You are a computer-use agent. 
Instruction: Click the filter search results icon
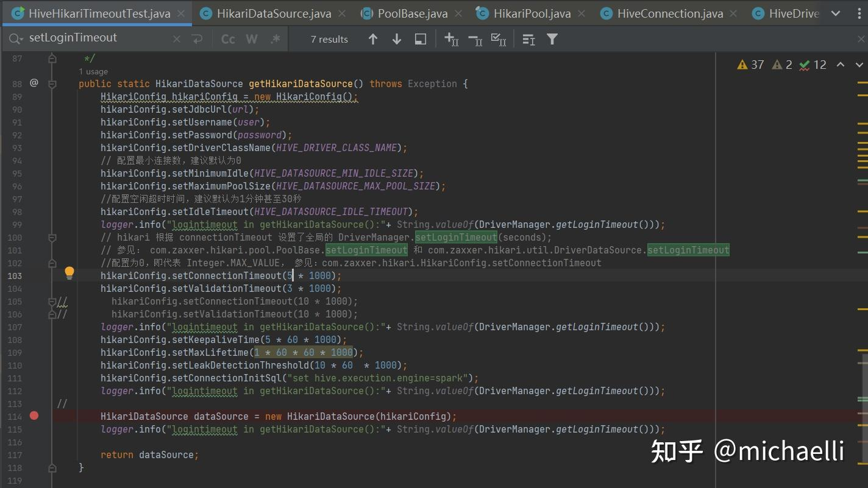[x=552, y=39]
